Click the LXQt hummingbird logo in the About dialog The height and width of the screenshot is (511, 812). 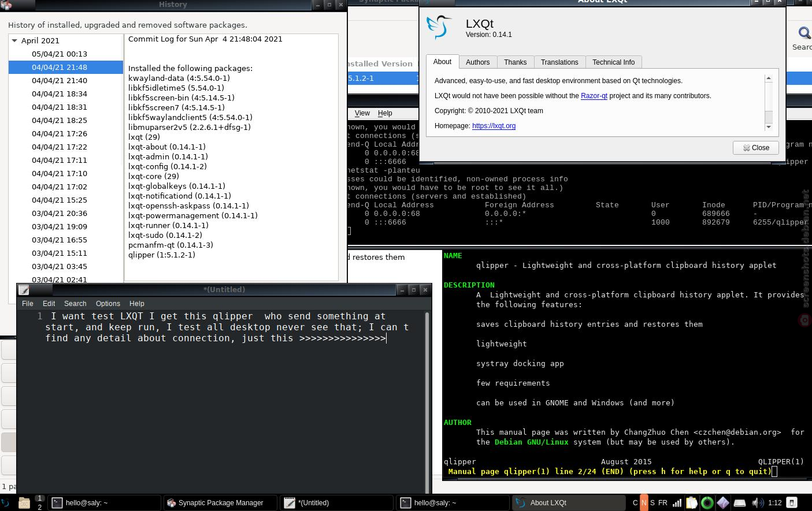[x=439, y=27]
